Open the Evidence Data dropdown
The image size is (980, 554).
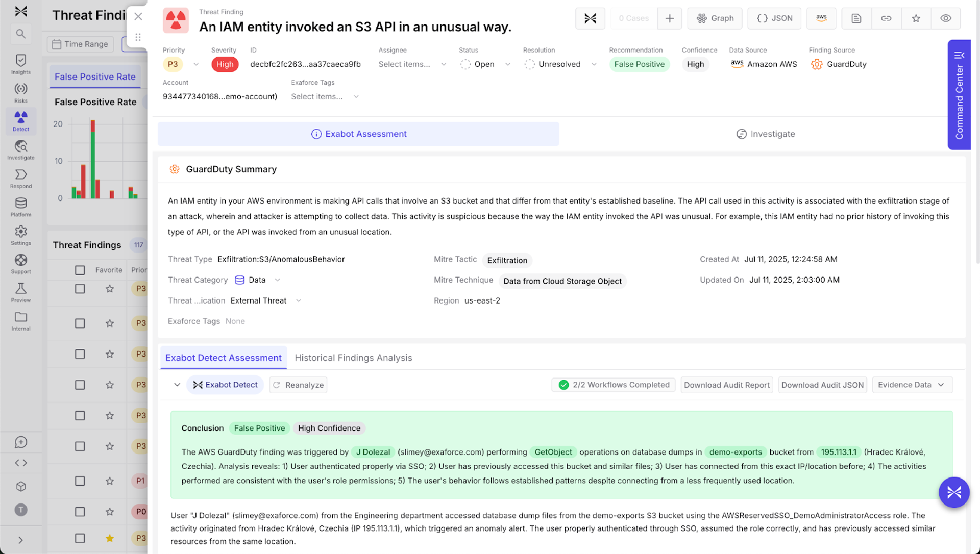click(x=912, y=385)
